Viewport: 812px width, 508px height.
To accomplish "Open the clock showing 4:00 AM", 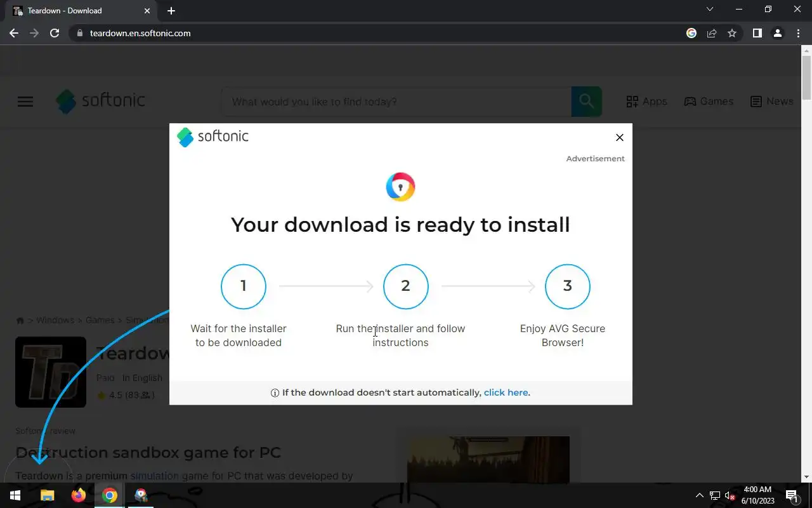I will [757, 495].
